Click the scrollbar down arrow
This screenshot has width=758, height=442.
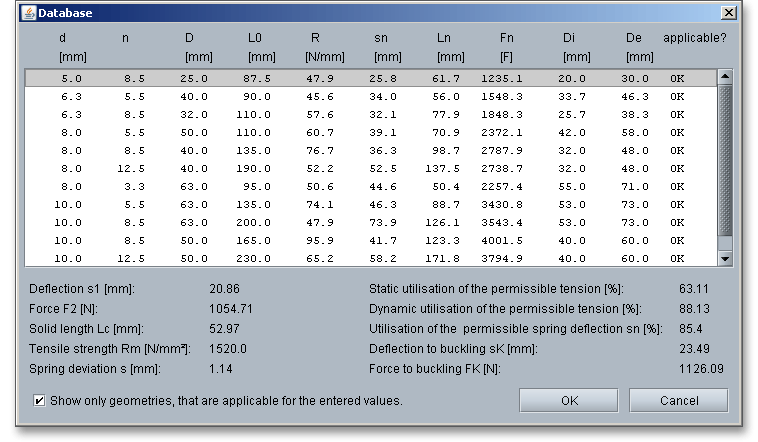click(725, 258)
